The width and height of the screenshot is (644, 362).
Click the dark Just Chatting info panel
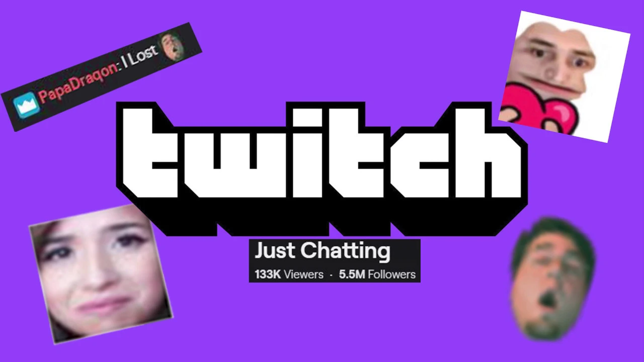335,260
